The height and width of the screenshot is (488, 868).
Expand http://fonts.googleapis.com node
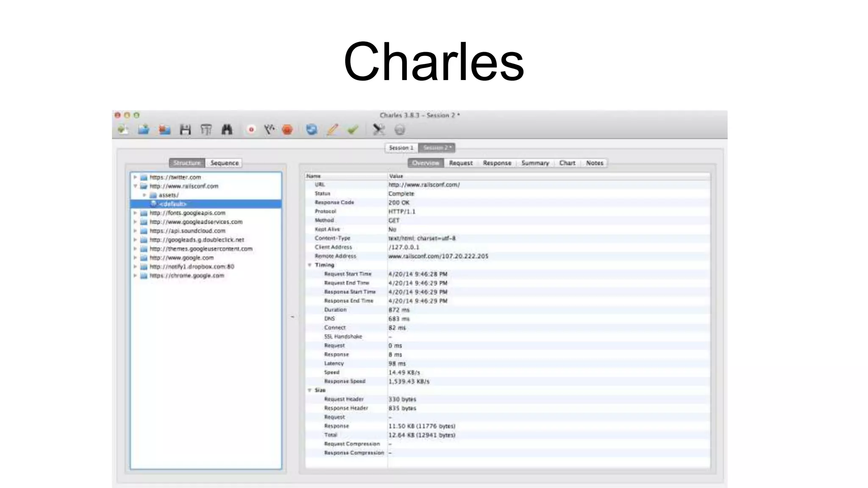[x=135, y=213]
